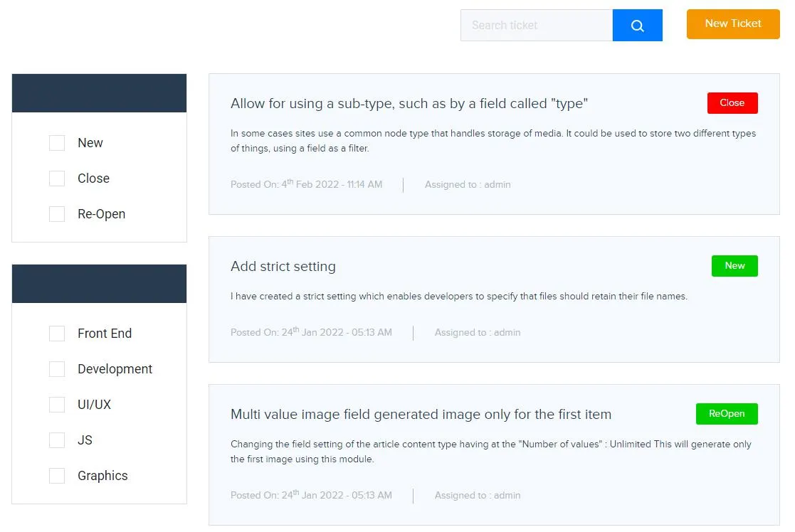Screen dimensions: 795x532
Task: Open ticket 'Allow for using a sub-type'
Action: [x=409, y=104]
